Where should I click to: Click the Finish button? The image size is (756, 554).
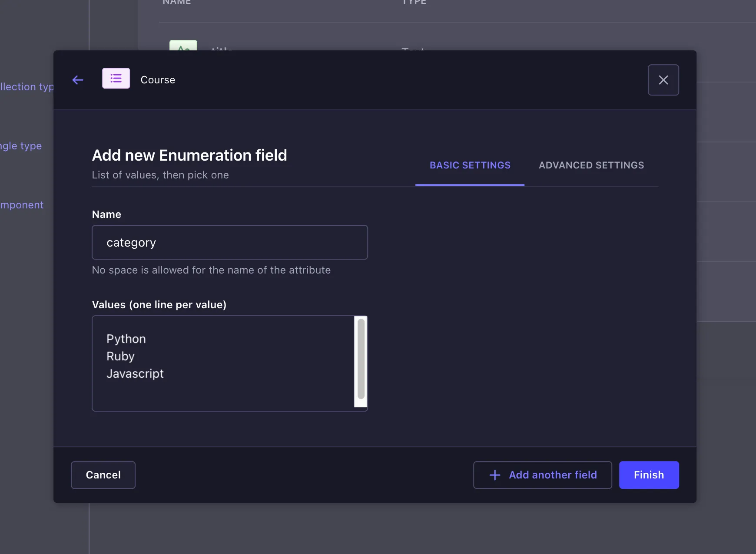(x=648, y=475)
